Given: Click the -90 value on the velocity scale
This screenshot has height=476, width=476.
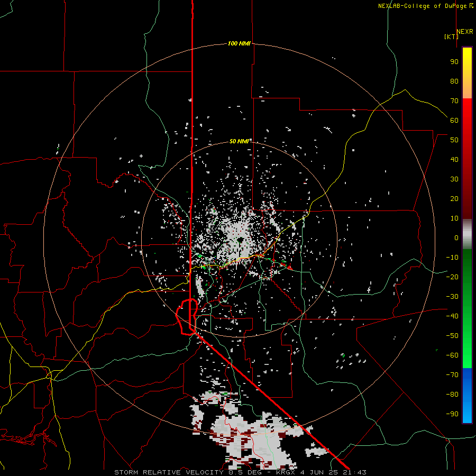Looking at the screenshot, I should [x=452, y=414].
